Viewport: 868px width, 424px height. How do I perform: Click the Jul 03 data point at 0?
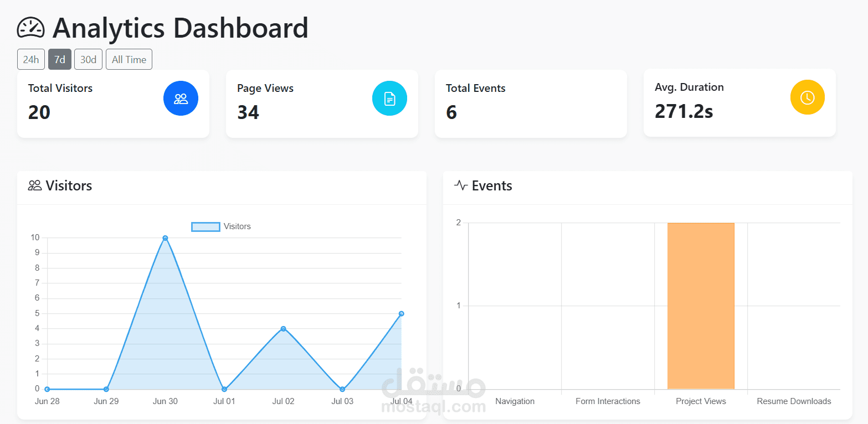342,389
